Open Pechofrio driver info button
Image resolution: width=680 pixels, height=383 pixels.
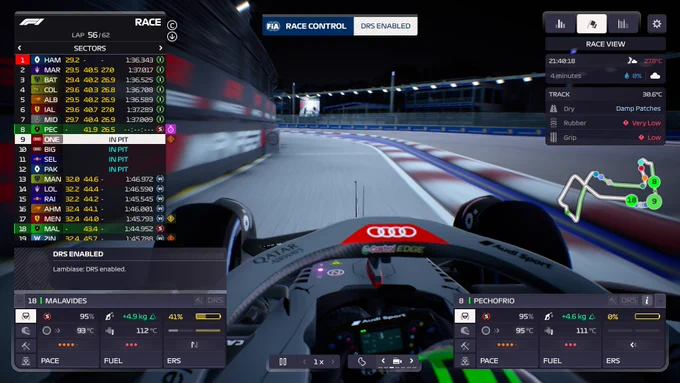tap(647, 300)
